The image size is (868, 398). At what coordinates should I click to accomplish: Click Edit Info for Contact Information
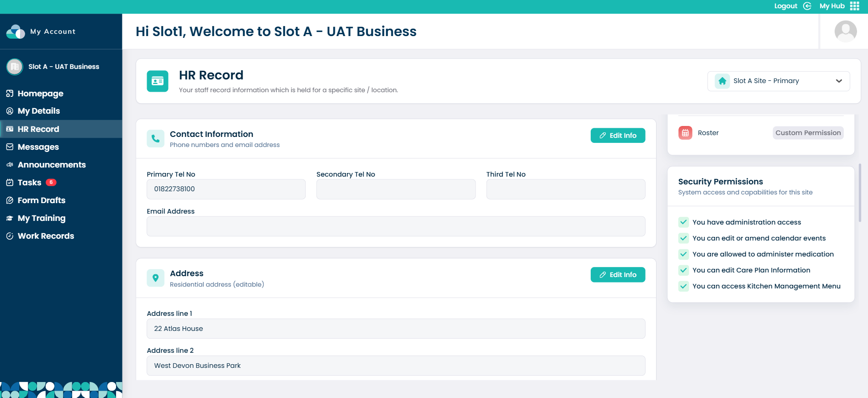618,136
